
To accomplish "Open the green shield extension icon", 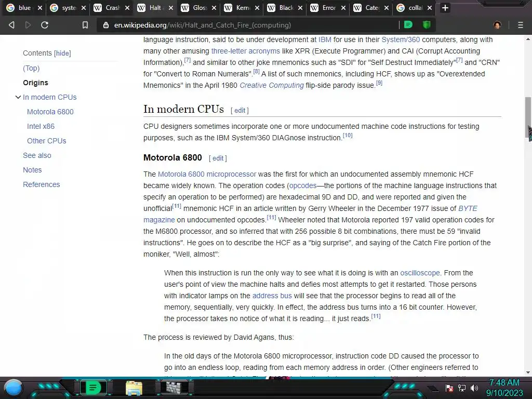I will [427, 25].
